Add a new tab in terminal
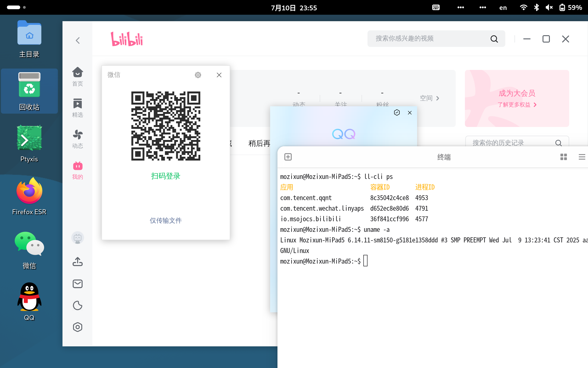This screenshot has height=368, width=588. tap(288, 157)
